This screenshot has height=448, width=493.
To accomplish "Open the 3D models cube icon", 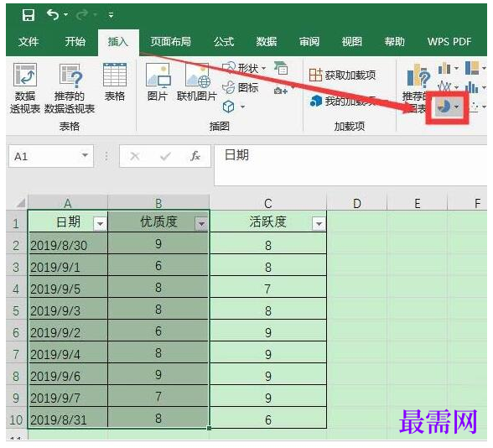I will 228,107.
